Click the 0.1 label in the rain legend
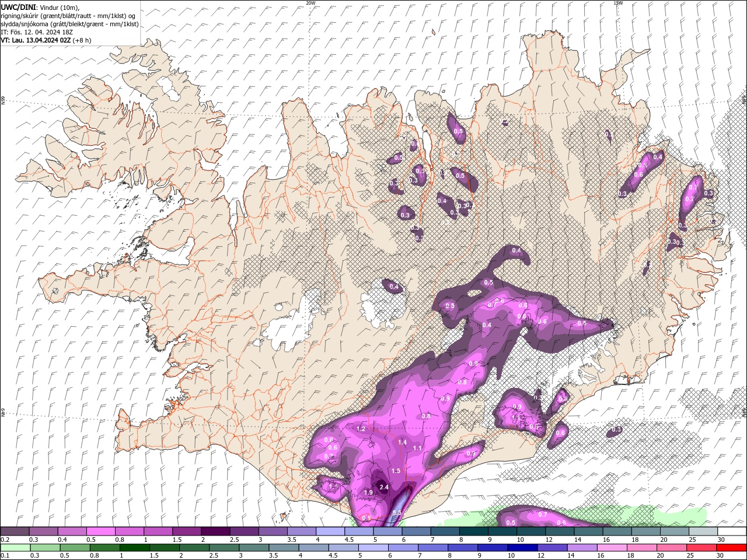747x560 pixels. pyautogui.click(x=5, y=556)
